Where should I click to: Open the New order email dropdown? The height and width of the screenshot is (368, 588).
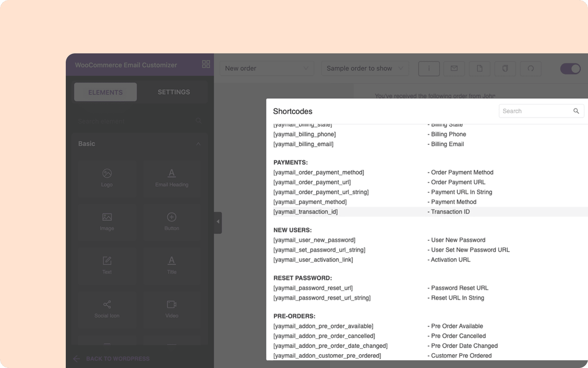267,68
